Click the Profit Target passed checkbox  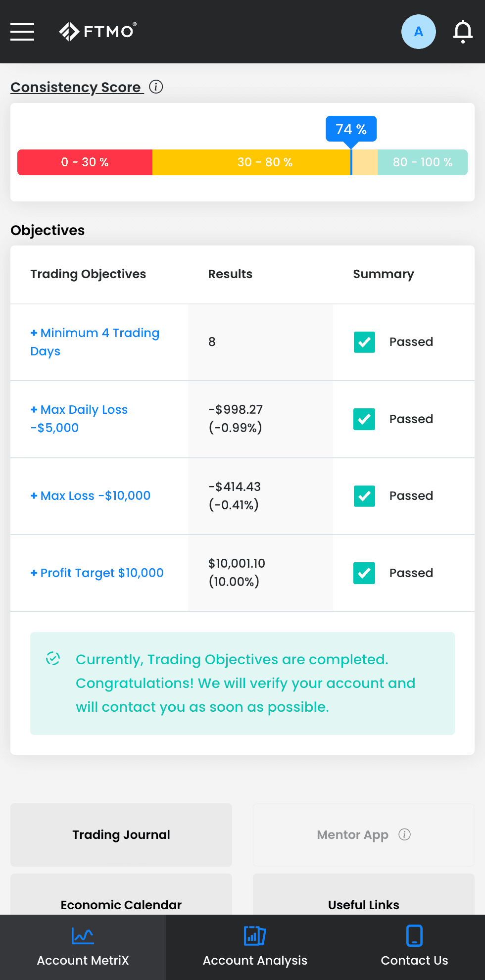[364, 573]
